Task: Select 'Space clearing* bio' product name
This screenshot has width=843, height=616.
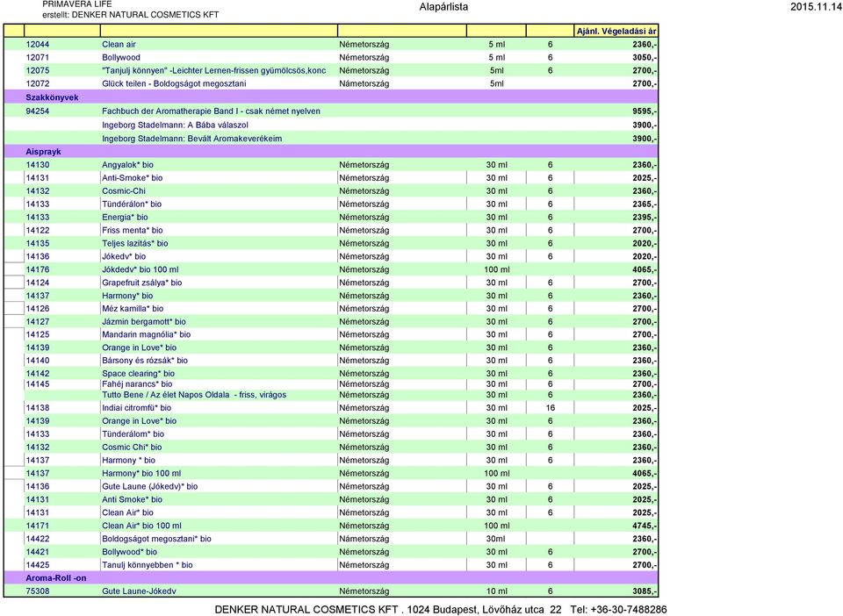Action: click(x=138, y=374)
